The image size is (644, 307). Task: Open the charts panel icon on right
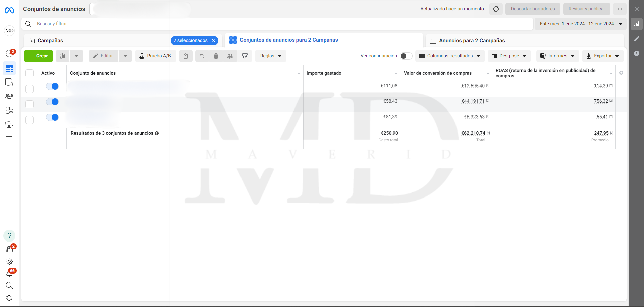tap(636, 24)
